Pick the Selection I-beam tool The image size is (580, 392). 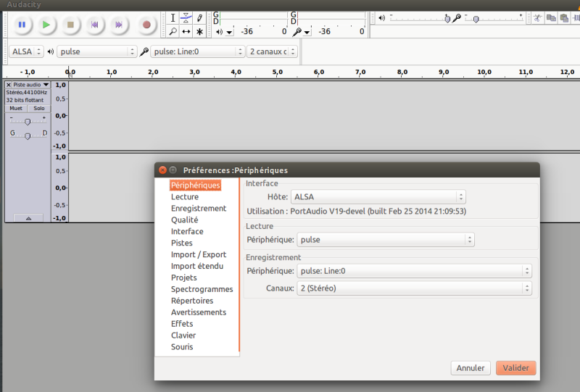point(173,17)
